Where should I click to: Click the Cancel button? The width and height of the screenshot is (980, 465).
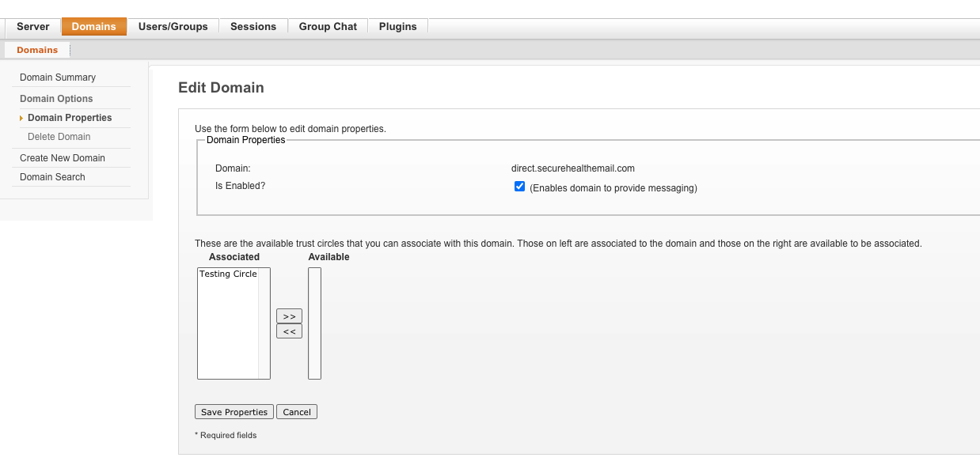(297, 412)
